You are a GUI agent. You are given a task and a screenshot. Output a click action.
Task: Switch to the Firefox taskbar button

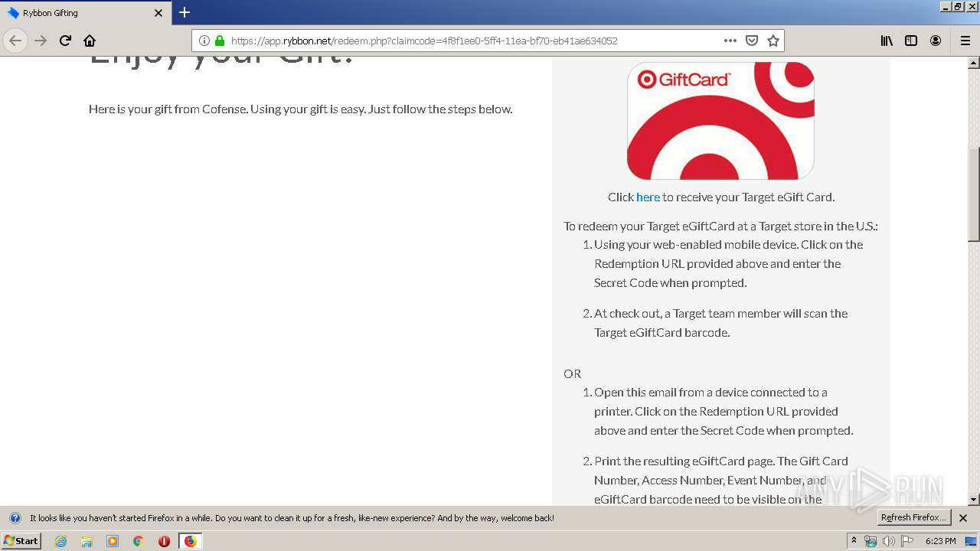click(190, 541)
